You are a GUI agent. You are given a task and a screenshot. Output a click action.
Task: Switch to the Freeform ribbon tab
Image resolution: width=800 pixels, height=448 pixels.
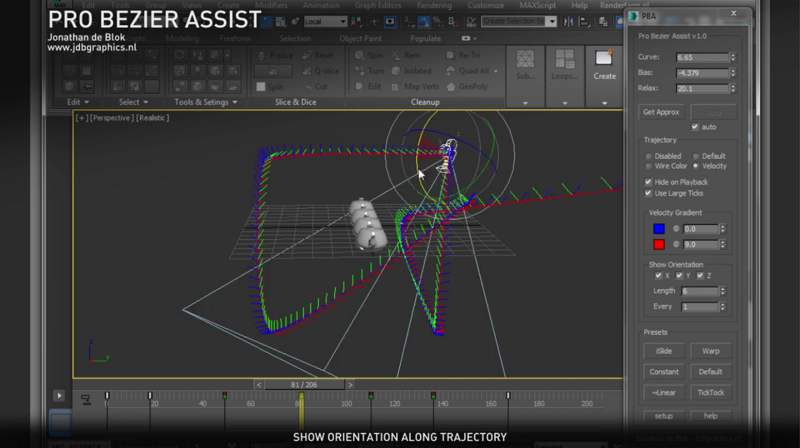coord(235,39)
